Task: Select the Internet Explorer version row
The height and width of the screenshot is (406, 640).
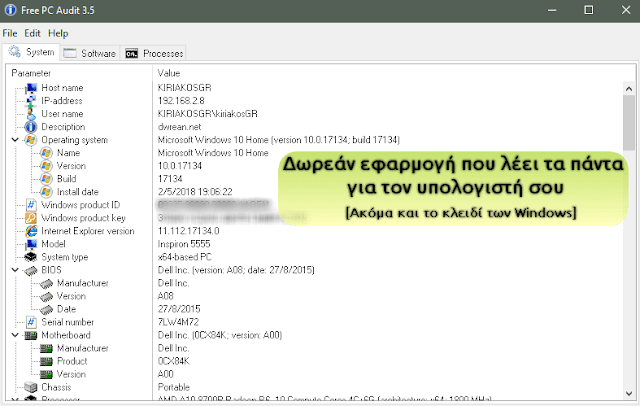Action: (315, 231)
